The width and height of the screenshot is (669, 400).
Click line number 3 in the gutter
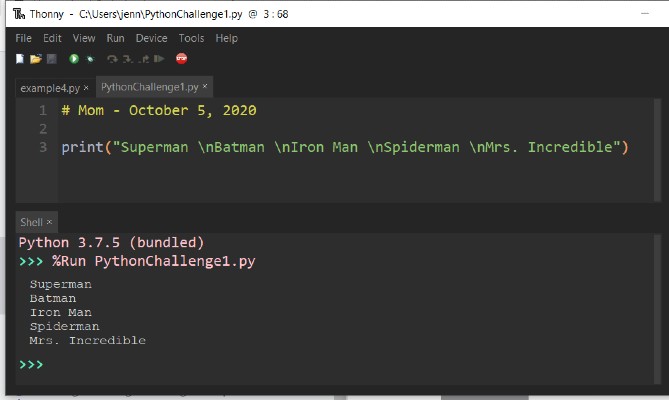(x=43, y=148)
